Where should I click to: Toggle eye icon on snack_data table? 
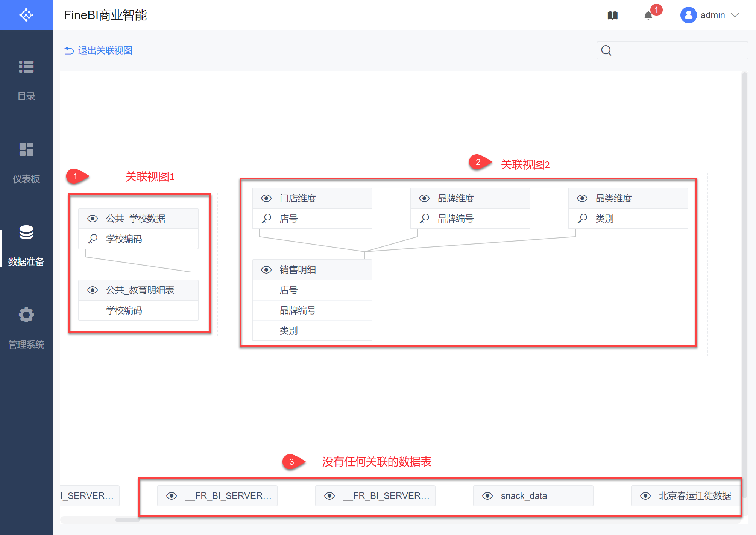pyautogui.click(x=487, y=496)
